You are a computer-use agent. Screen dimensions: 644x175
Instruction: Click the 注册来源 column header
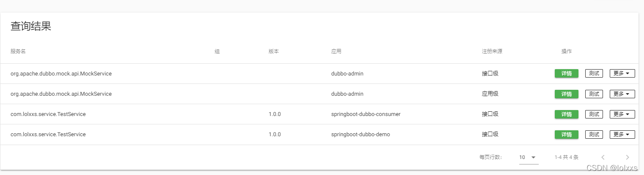click(x=492, y=51)
